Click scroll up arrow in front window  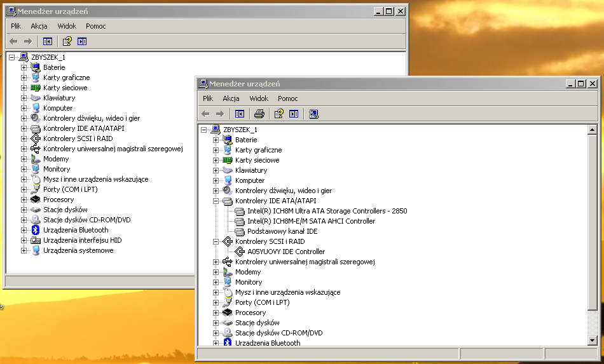tap(593, 130)
